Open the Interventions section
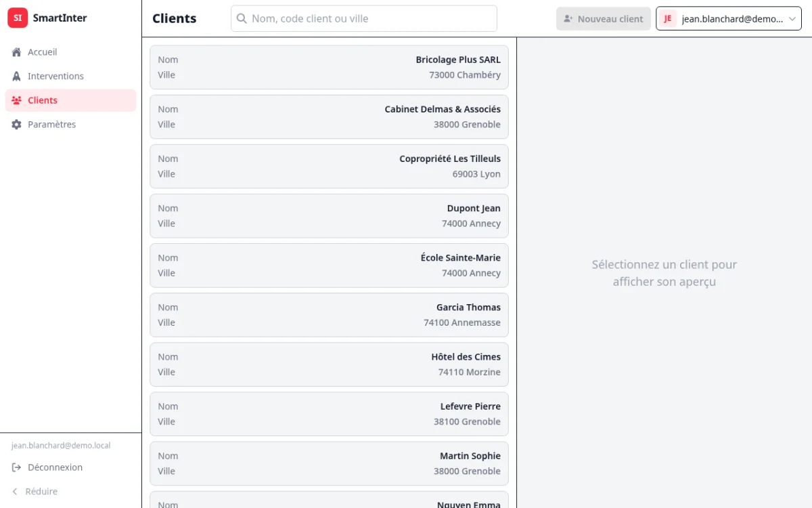 (x=71, y=77)
